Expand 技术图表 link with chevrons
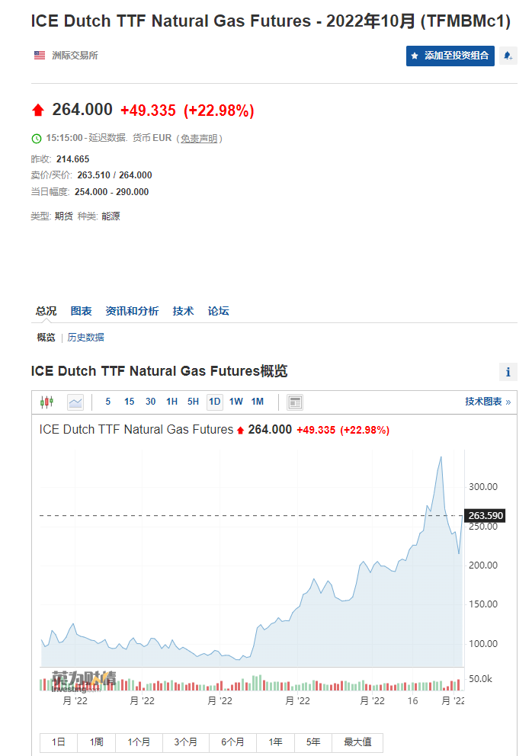 coord(488,402)
